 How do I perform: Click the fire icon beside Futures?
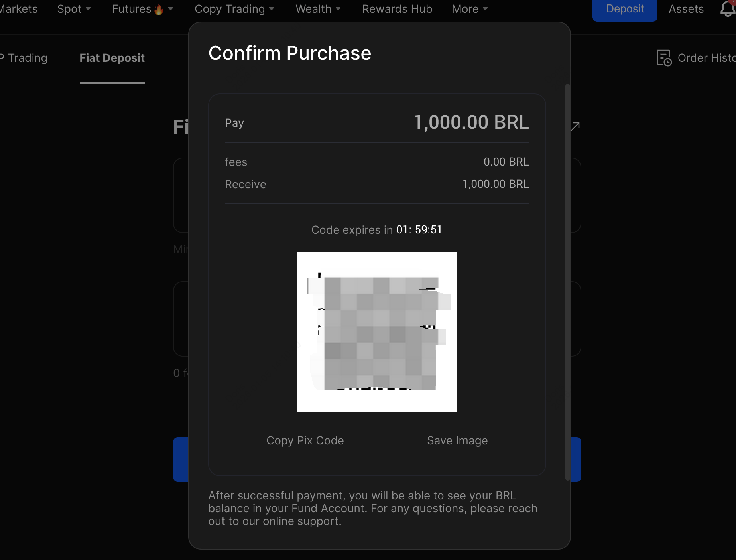(x=159, y=10)
